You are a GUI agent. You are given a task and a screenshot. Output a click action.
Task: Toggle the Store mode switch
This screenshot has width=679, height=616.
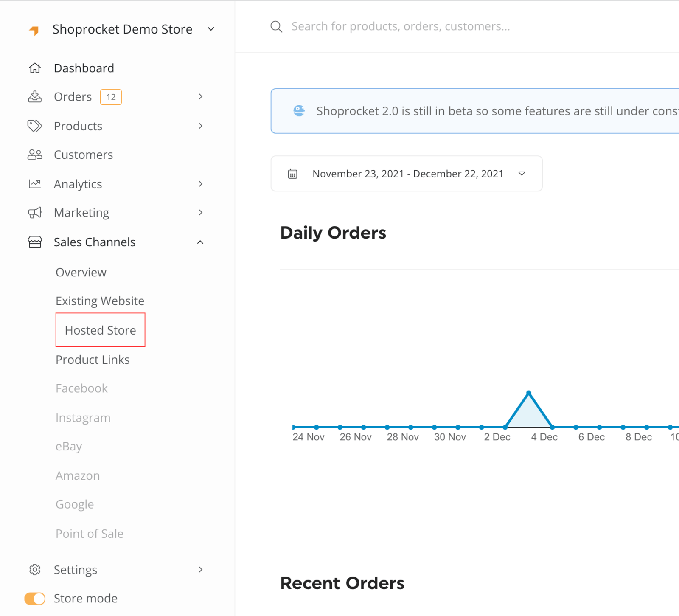pos(35,599)
